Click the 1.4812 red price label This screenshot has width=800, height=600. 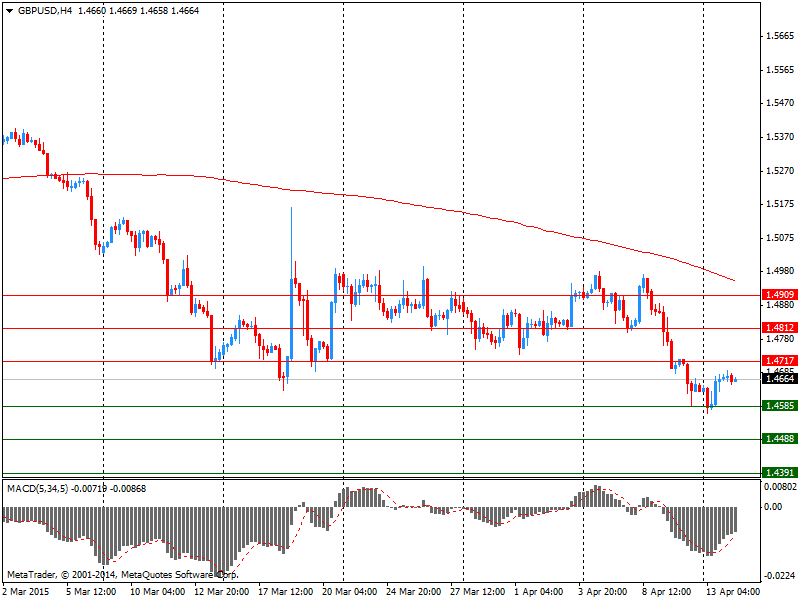[x=780, y=328]
